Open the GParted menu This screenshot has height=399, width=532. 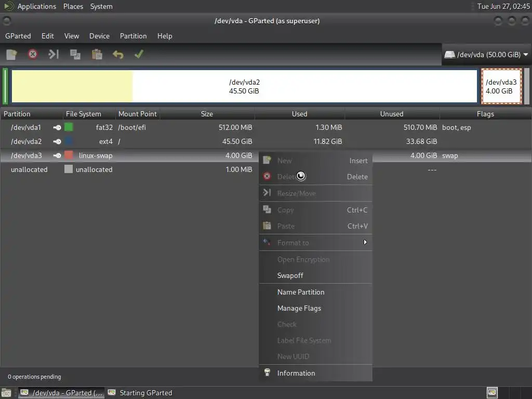click(x=18, y=36)
